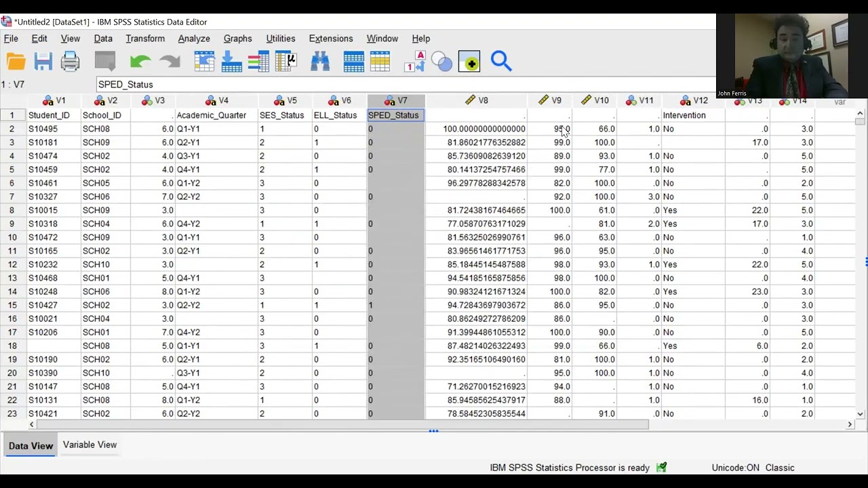Select column header V1
Viewport: 868px width, 488px height.
click(54, 100)
